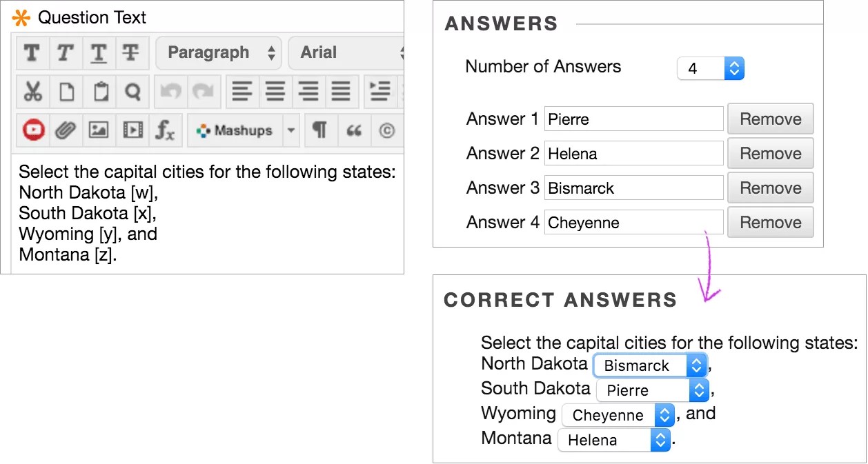Apply italic formatting
The width and height of the screenshot is (868, 464).
(x=65, y=53)
